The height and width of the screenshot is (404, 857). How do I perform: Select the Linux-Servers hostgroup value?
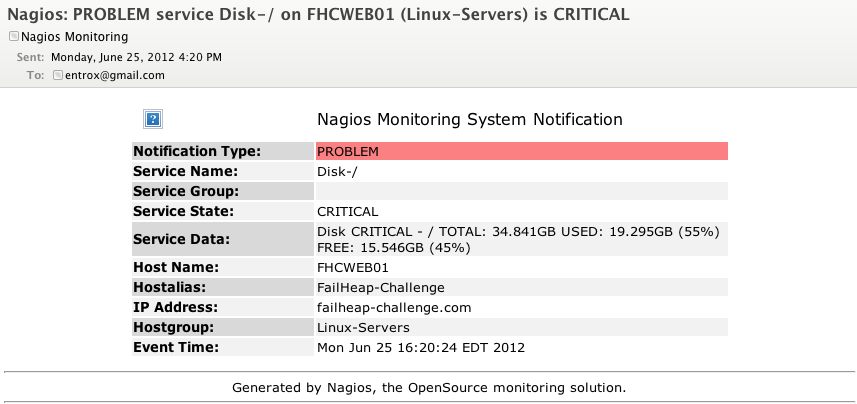[x=363, y=327]
